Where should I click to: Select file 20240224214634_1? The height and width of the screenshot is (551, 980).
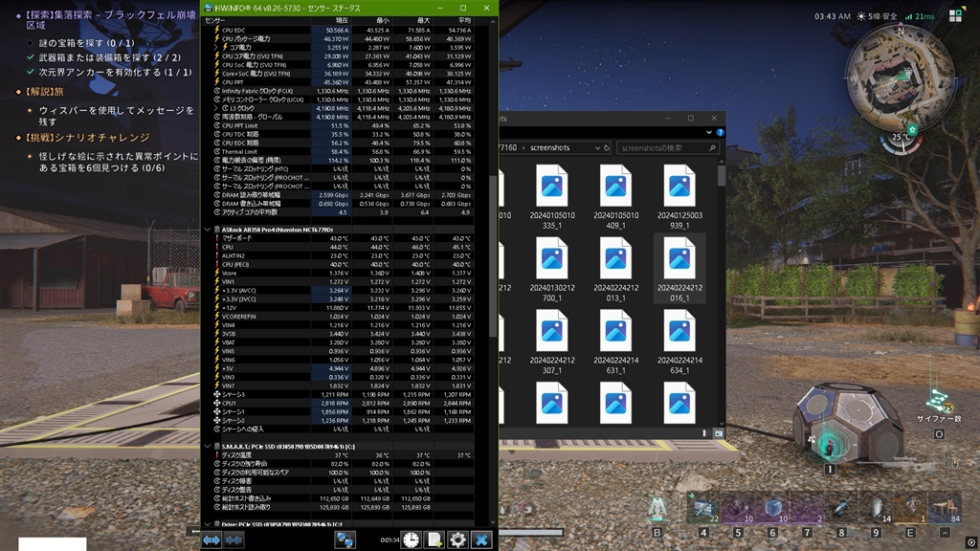point(679,342)
